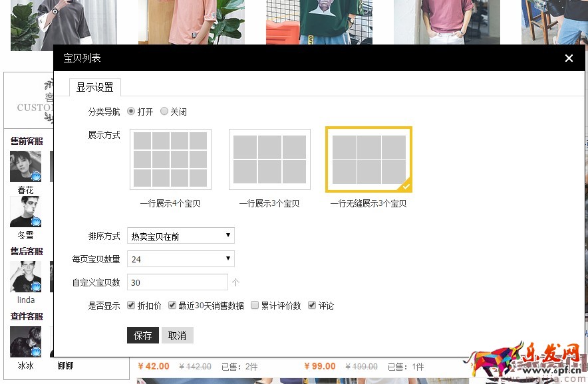Viewport: 588px width, 384px height.
Task: Select the 打开 radio for 分类导航
Action: pos(131,111)
